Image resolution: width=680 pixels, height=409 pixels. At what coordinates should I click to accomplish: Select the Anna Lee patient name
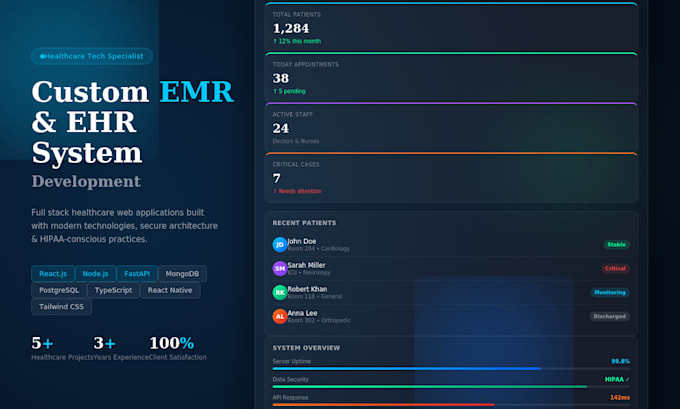(x=302, y=313)
